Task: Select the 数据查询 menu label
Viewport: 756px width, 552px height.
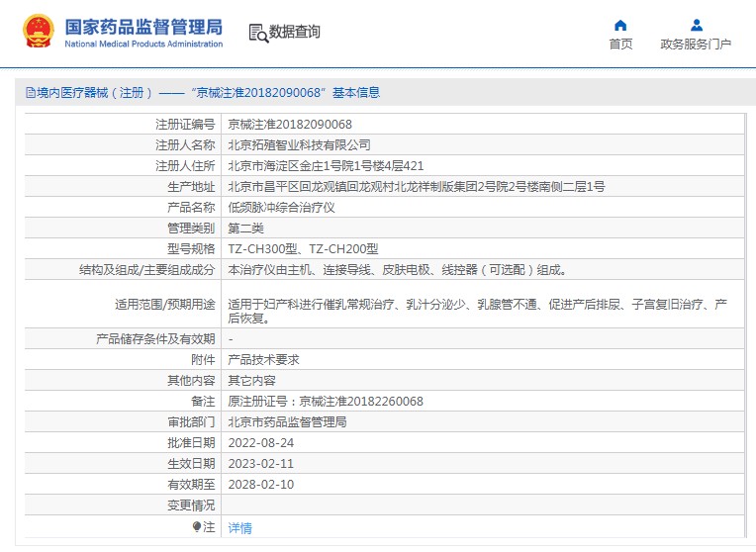Action: coord(295,32)
